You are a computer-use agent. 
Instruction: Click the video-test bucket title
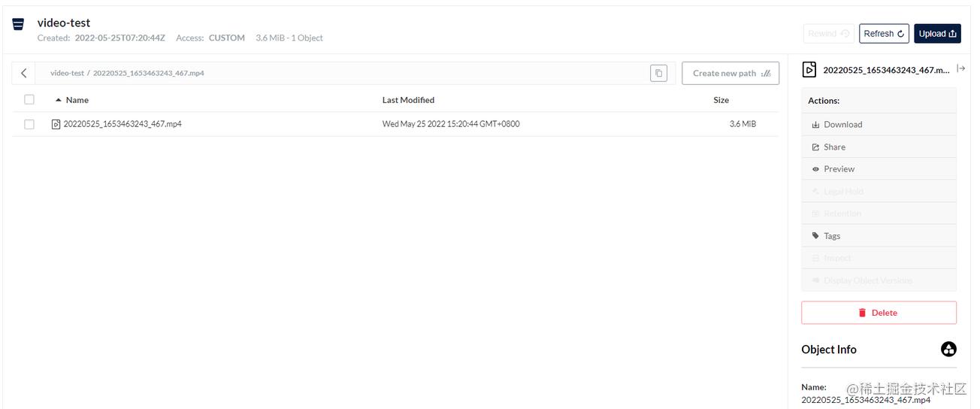click(x=64, y=23)
